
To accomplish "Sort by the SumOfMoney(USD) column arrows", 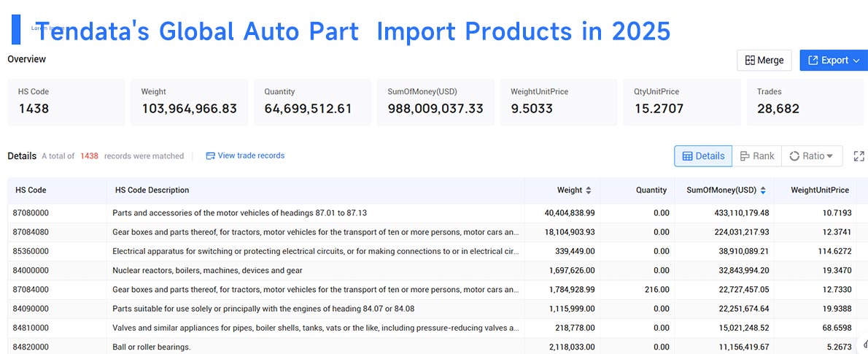I will (763, 190).
